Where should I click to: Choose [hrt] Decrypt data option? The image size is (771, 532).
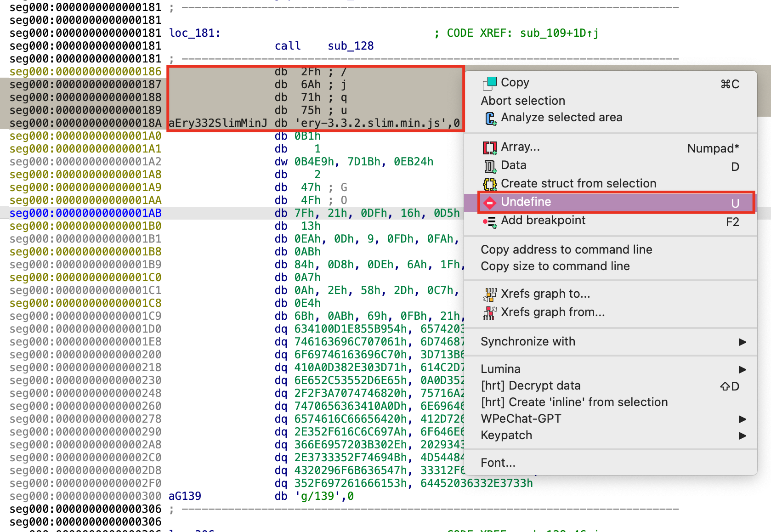tap(530, 386)
